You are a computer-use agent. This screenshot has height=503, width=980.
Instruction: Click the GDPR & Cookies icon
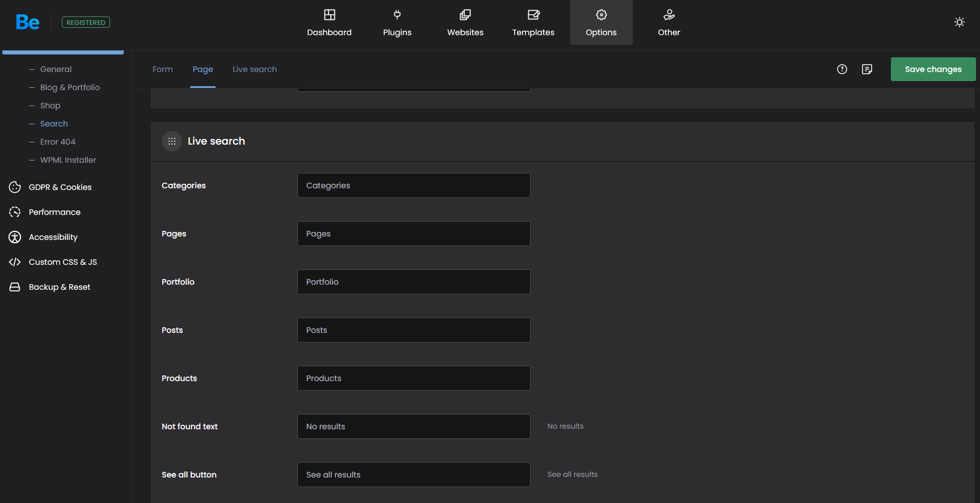coord(15,187)
